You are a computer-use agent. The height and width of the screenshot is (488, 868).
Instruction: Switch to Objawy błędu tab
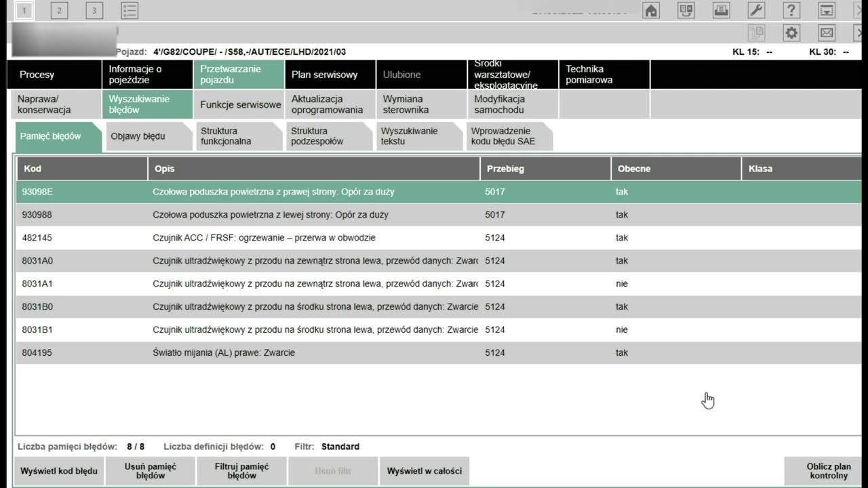tap(149, 136)
